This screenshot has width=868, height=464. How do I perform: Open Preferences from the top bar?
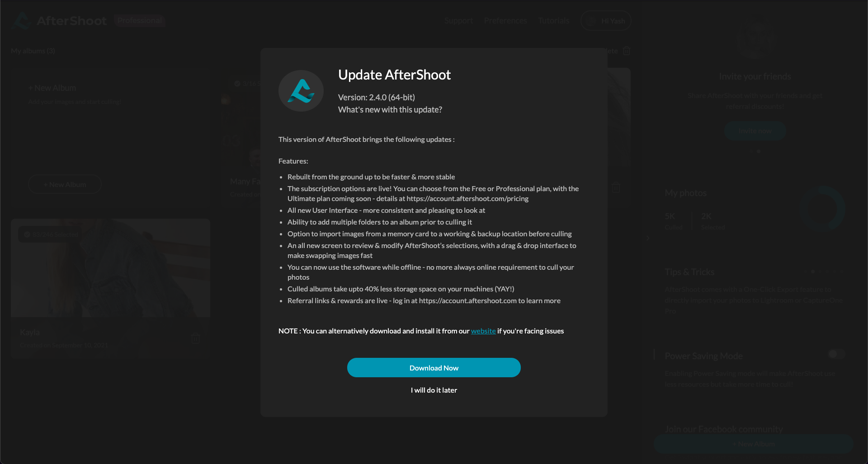tap(505, 21)
